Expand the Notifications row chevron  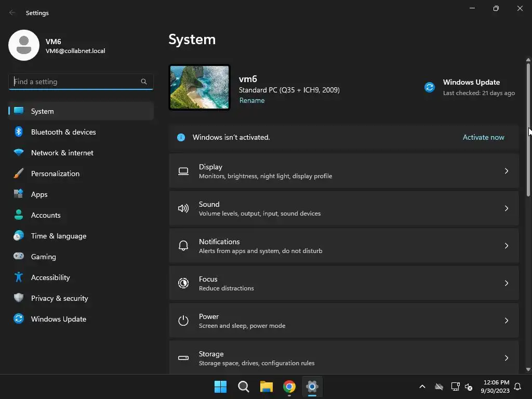[506, 246]
